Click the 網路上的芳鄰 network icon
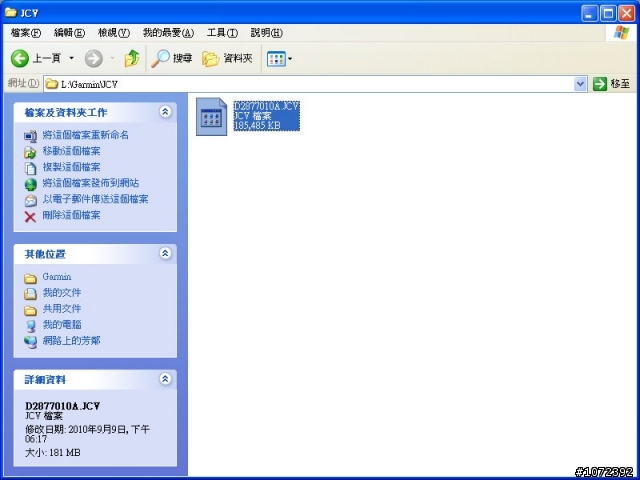Image resolution: width=640 pixels, height=480 pixels. point(30,342)
